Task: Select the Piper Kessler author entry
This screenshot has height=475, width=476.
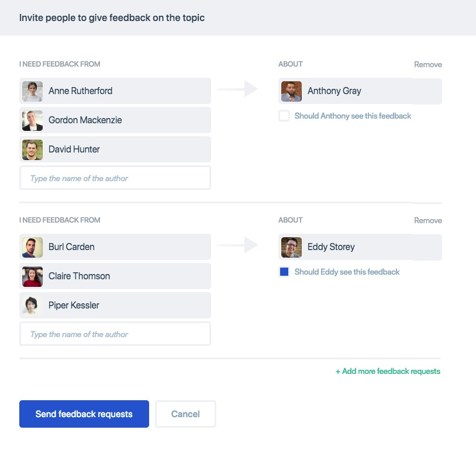Action: click(115, 306)
